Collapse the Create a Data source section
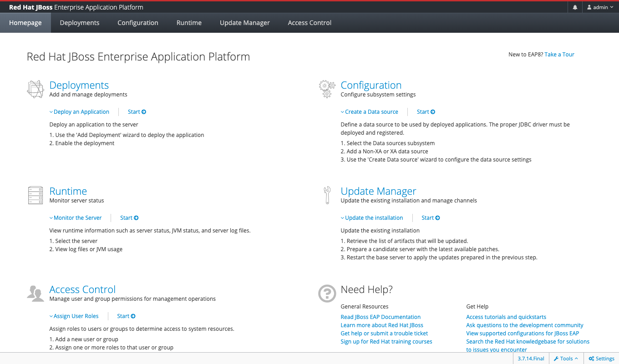Screen dimensions: 619x364 pos(370,112)
